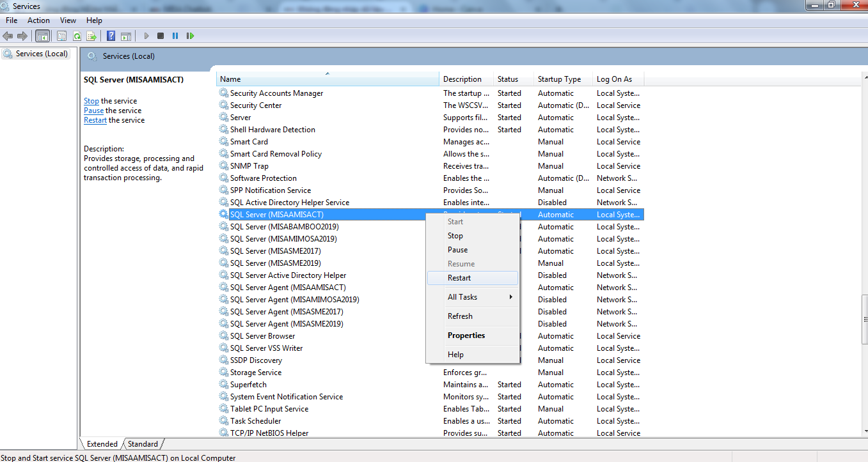Screen dimensions: 868x462
Task: Open the View menu
Action: click(x=68, y=20)
